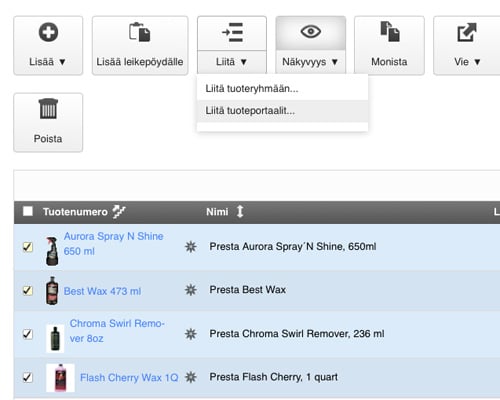Click the gear icon in Aurora Spray row
The image size is (500, 400).
[191, 247]
